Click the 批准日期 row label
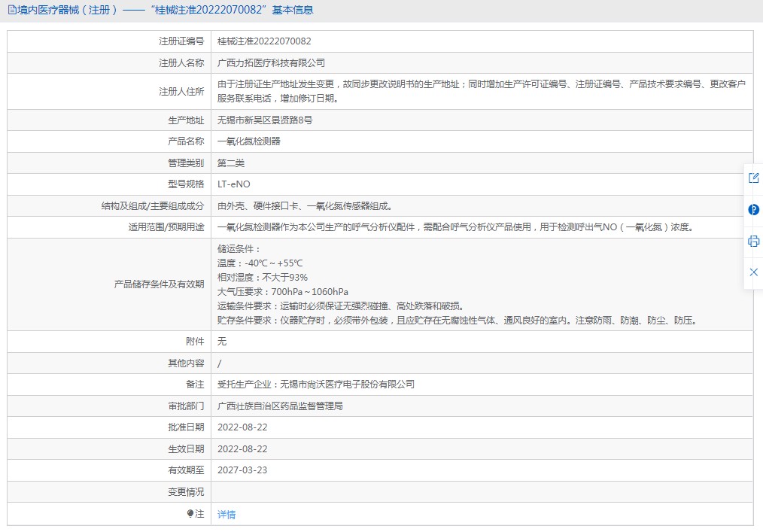 [x=186, y=427]
